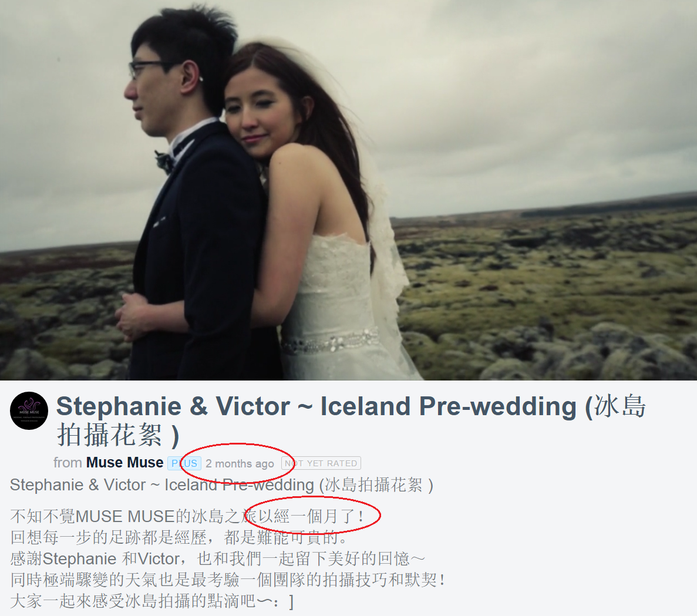This screenshot has width=697, height=616.
Task: Click the final line 大家一起來感受冰島
Action: pos(151,601)
